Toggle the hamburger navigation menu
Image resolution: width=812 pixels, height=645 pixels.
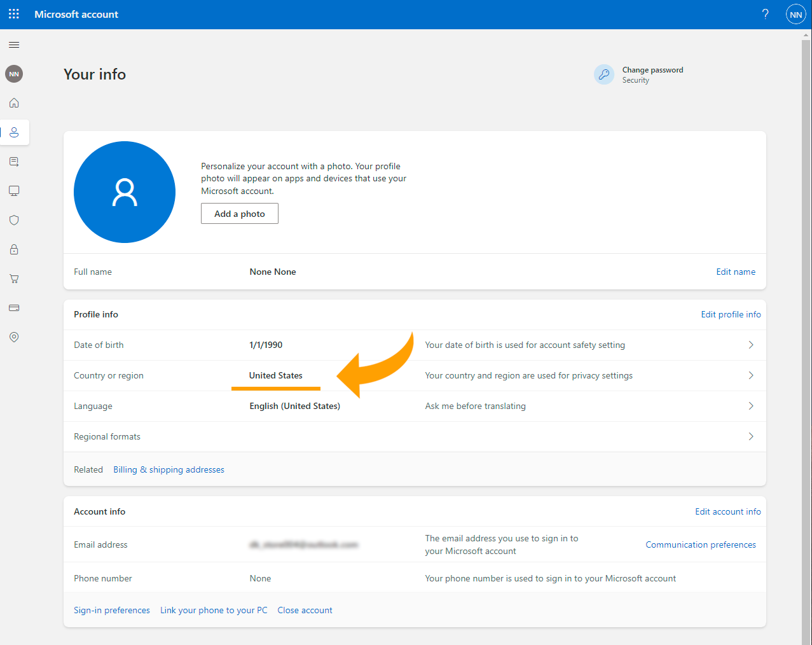(14, 45)
